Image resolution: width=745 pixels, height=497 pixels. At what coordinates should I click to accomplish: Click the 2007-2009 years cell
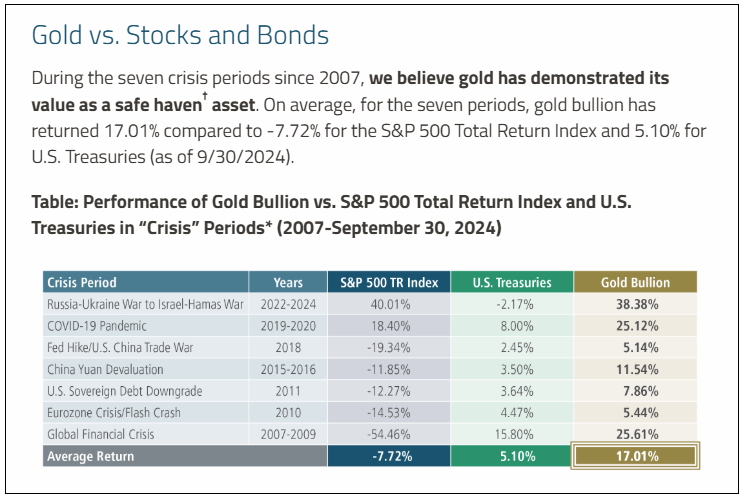tap(288, 433)
